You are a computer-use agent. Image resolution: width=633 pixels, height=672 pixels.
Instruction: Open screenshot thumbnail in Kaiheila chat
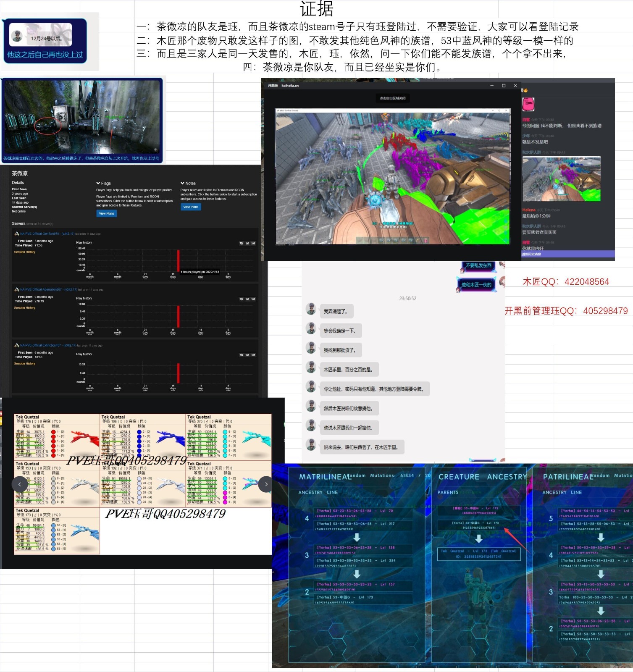pos(562,178)
